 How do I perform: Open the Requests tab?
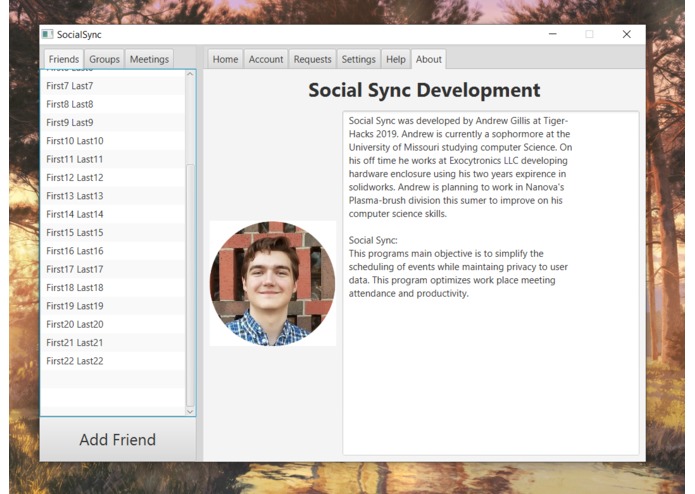[x=312, y=59]
